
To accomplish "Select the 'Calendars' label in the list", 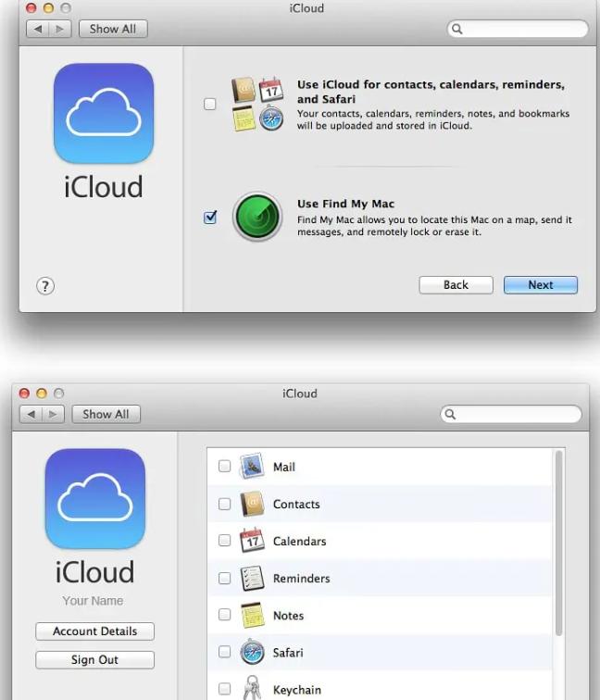I will click(x=300, y=541).
